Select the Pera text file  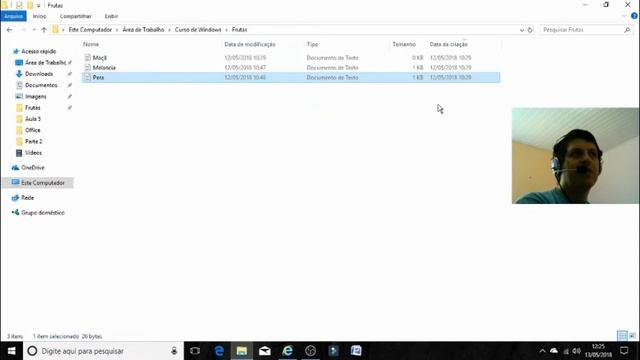coord(291,78)
